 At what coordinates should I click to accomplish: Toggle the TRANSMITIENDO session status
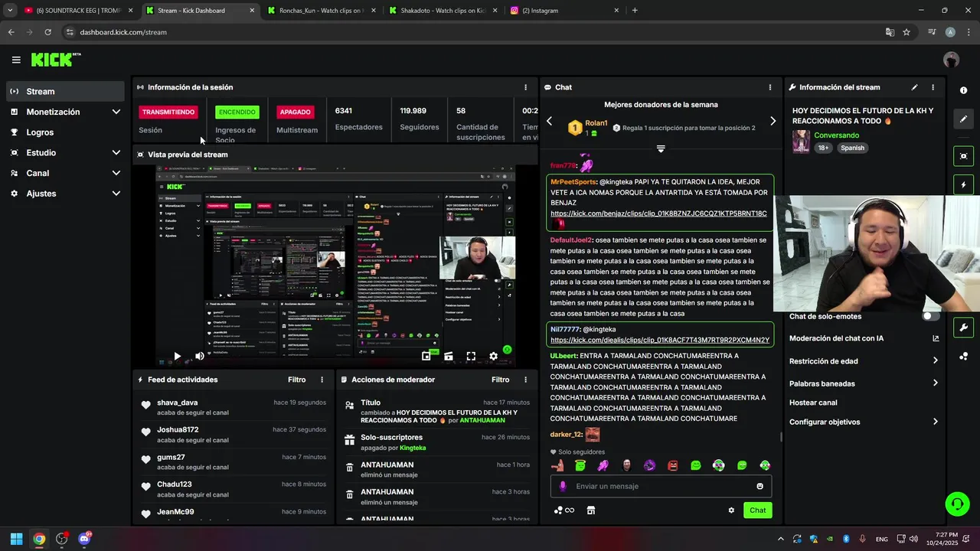tap(168, 112)
